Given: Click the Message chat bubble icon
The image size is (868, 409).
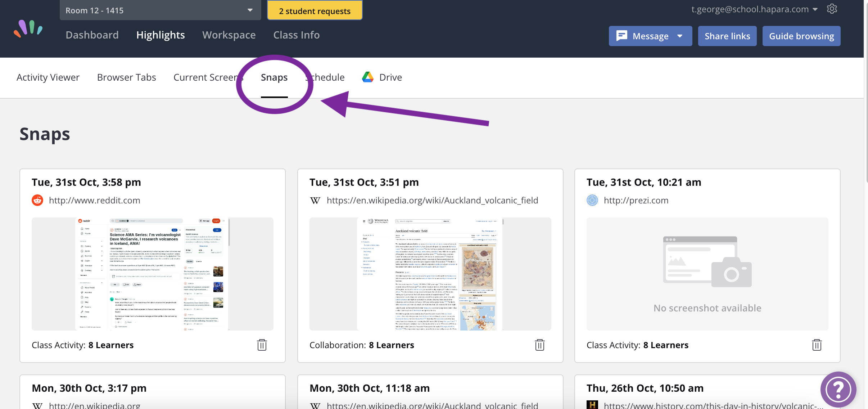Looking at the screenshot, I should [621, 36].
